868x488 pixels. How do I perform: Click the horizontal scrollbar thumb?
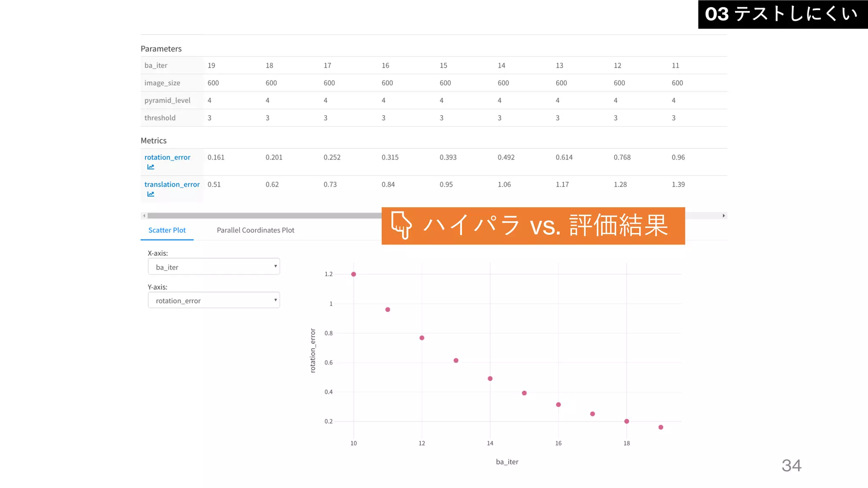(x=264, y=216)
